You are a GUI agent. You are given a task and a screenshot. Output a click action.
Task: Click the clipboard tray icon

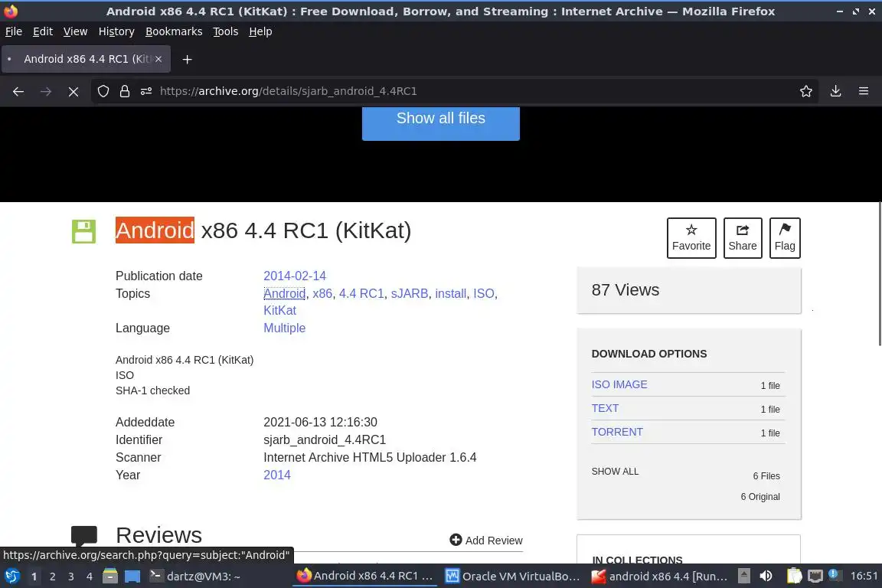(794, 576)
